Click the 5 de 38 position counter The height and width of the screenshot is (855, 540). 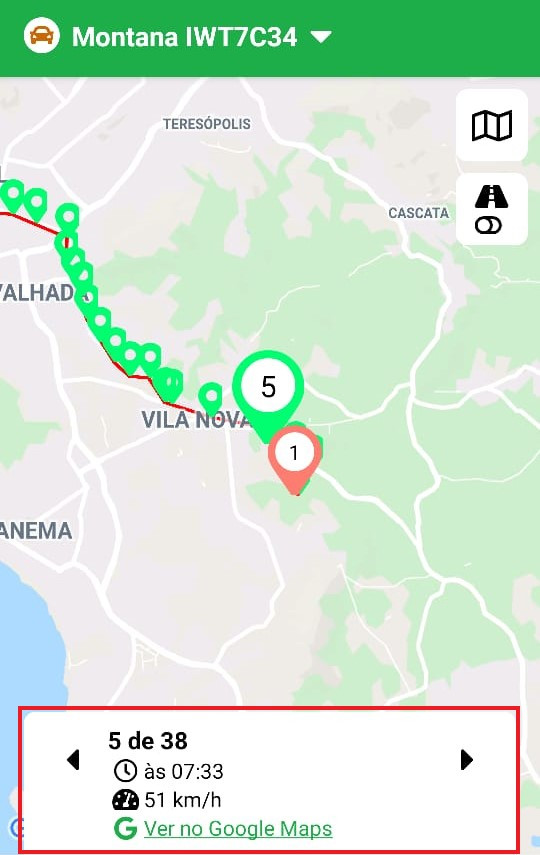click(x=148, y=740)
